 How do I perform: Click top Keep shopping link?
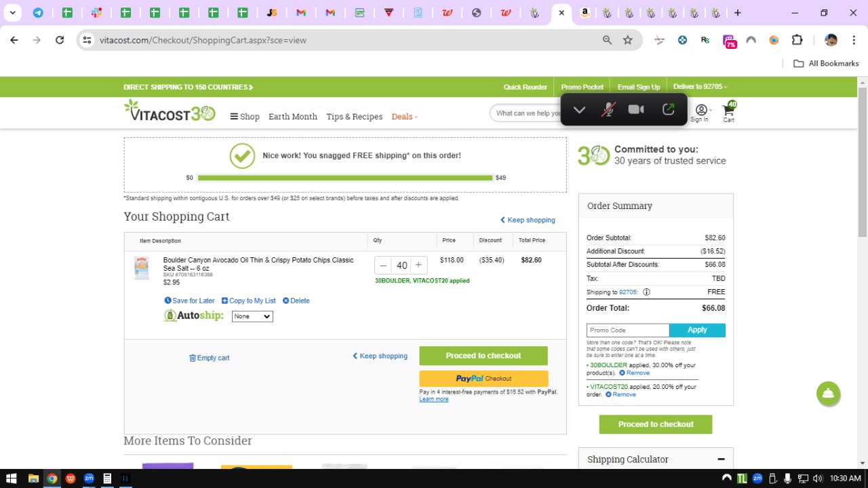tap(528, 220)
